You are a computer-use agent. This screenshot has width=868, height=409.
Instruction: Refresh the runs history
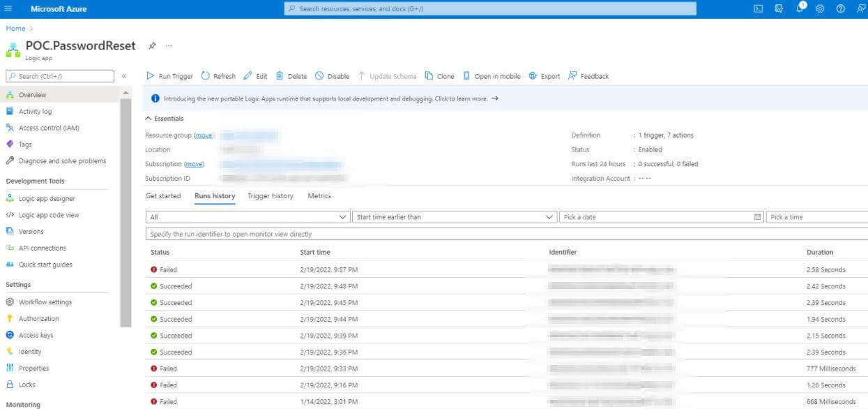click(x=217, y=76)
